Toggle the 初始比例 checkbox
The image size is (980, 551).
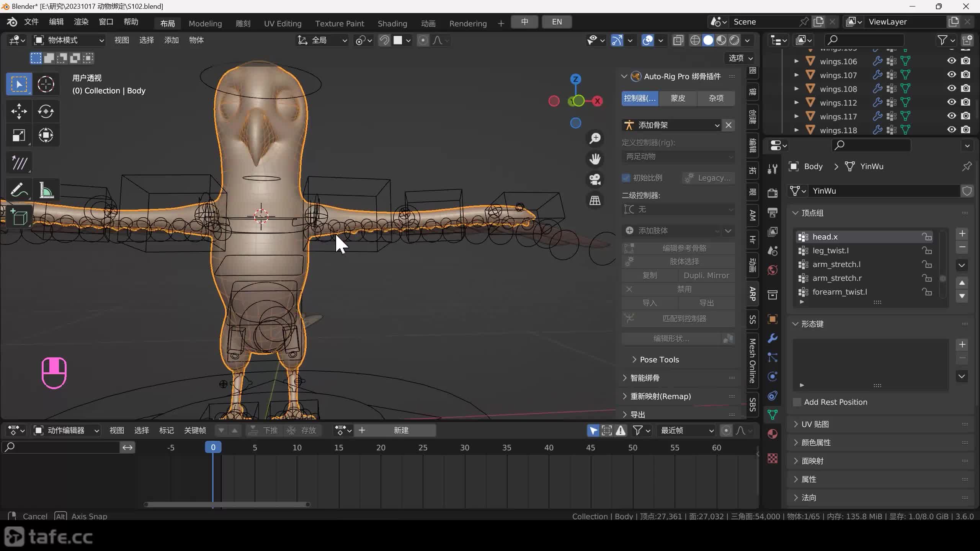click(x=626, y=178)
